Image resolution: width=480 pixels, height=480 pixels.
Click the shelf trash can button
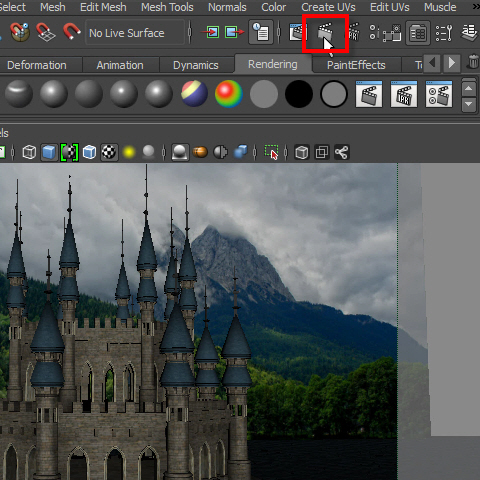pyautogui.click(x=473, y=62)
